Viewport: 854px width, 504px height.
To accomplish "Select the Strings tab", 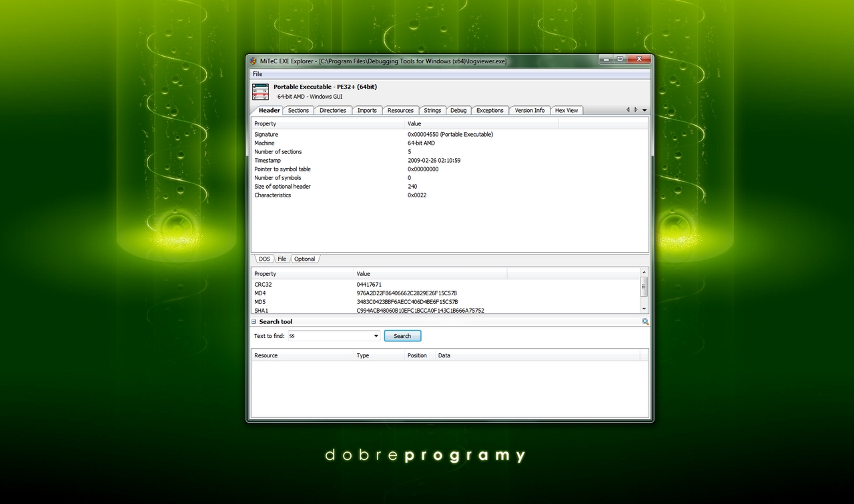I will (432, 111).
